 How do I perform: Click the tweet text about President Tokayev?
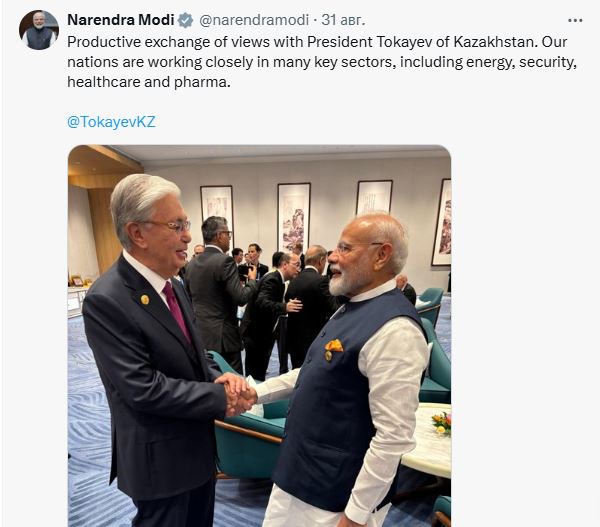tap(322, 62)
